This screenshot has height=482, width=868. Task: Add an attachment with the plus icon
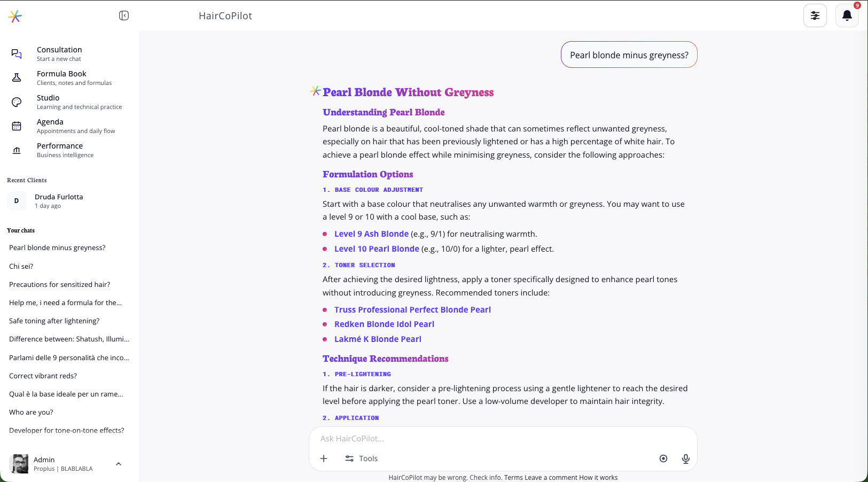[x=324, y=458]
